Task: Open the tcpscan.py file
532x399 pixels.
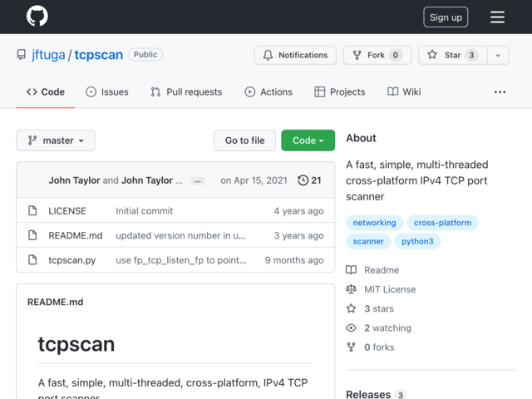Action: click(72, 260)
